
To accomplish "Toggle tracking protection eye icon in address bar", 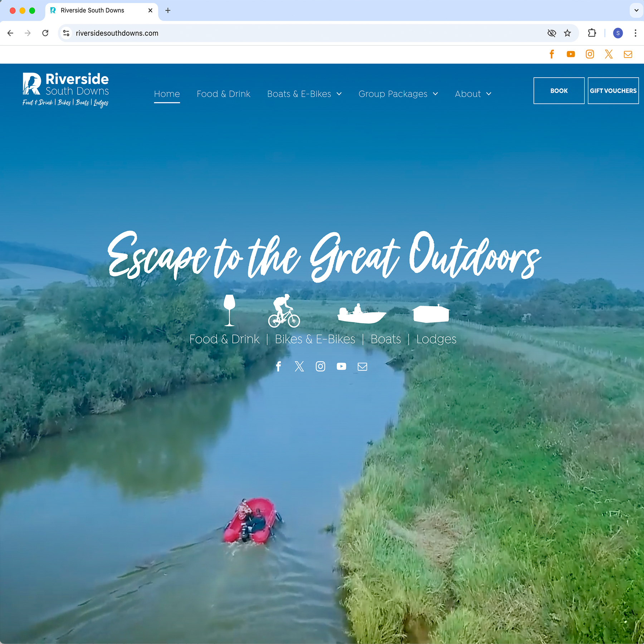I will pyautogui.click(x=552, y=33).
